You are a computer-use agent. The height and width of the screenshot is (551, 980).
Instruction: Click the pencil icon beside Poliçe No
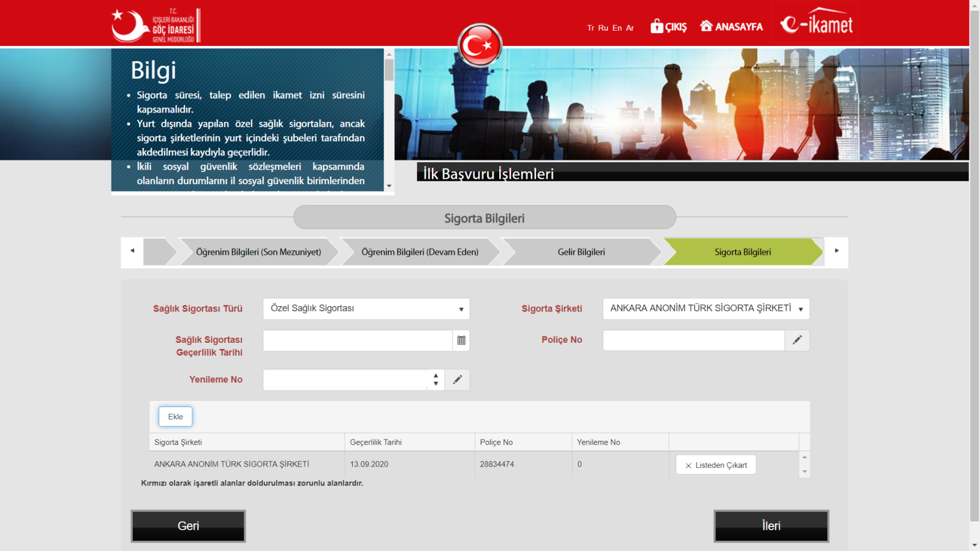[x=797, y=340]
